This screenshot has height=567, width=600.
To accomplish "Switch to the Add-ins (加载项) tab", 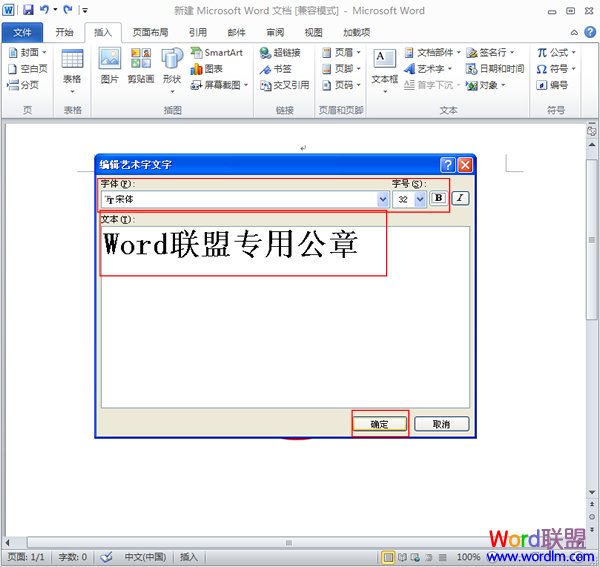I will 357,33.
